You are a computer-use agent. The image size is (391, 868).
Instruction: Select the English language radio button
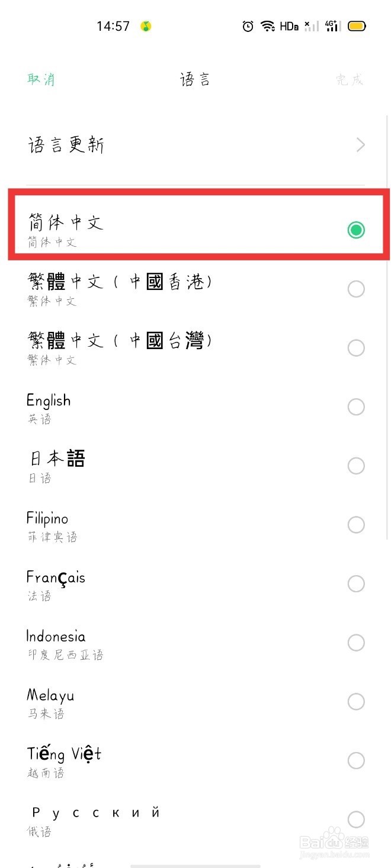tap(356, 406)
